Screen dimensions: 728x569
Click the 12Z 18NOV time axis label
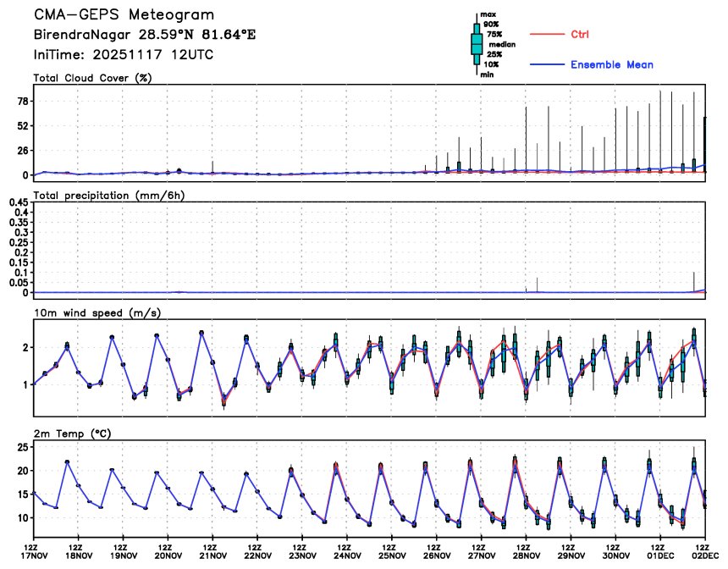pos(78,552)
